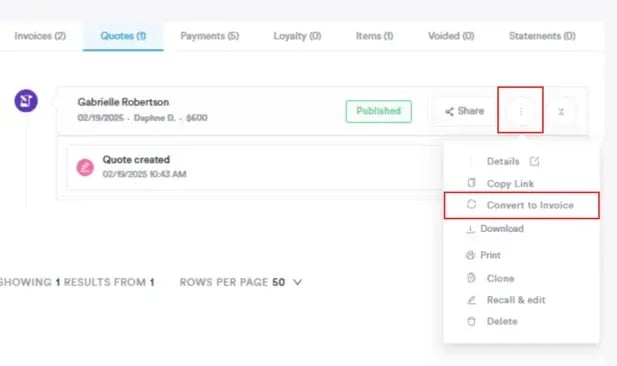This screenshot has width=617, height=366.
Task: Click the convert icon beside Convert to Invoice
Action: pos(471,204)
